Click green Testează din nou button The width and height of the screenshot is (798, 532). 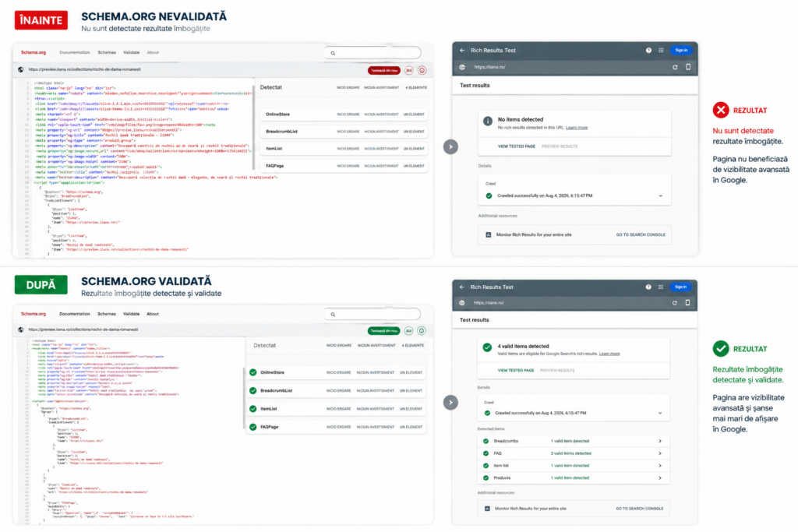(383, 330)
